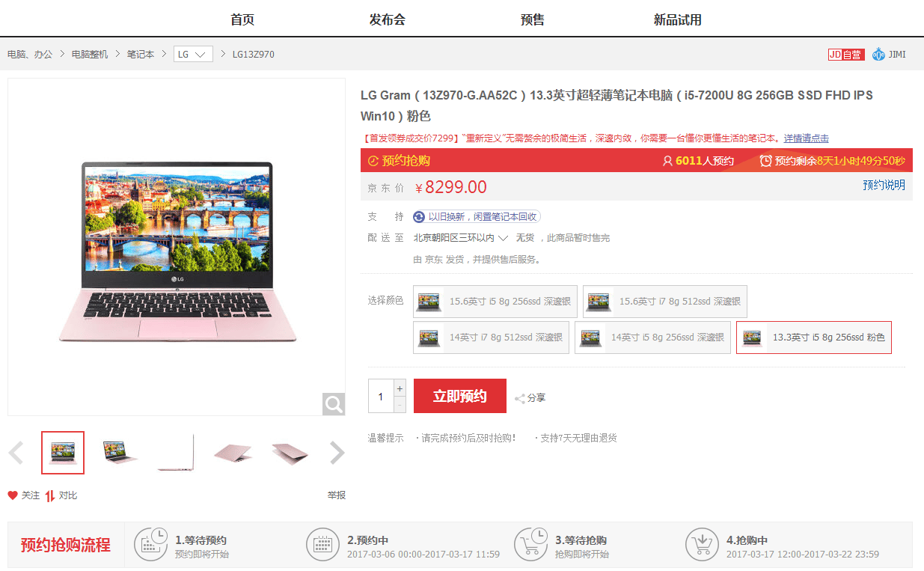This screenshot has height=571, width=924.
Task: Open 北京朝阳区三环以内 delivery address dropdown
Action: [x=461, y=238]
